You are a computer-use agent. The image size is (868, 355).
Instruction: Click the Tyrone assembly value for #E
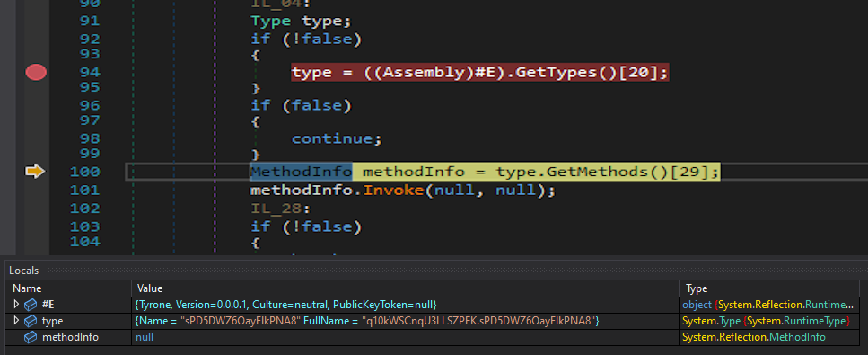(x=286, y=305)
